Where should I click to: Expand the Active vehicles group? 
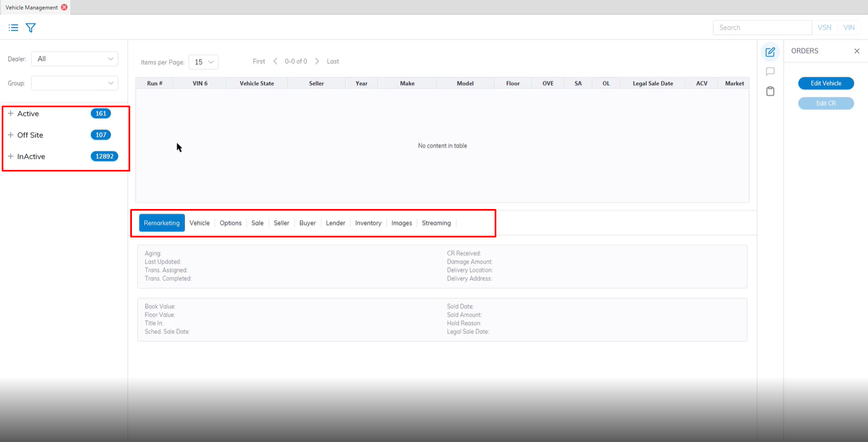11,113
